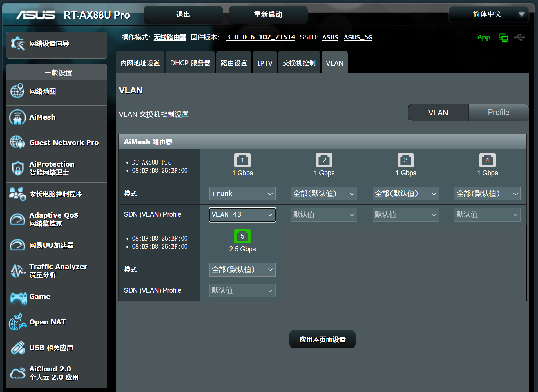The image size is (538, 392).
Task: Click the 2.5 Gbps port speed label
Action: 242,249
